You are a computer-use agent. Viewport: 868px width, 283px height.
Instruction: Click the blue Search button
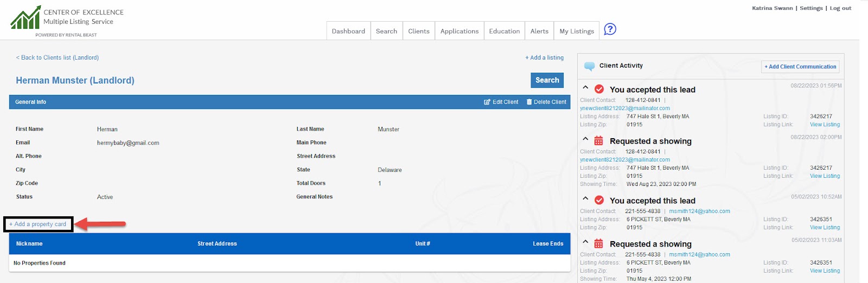[x=547, y=80]
